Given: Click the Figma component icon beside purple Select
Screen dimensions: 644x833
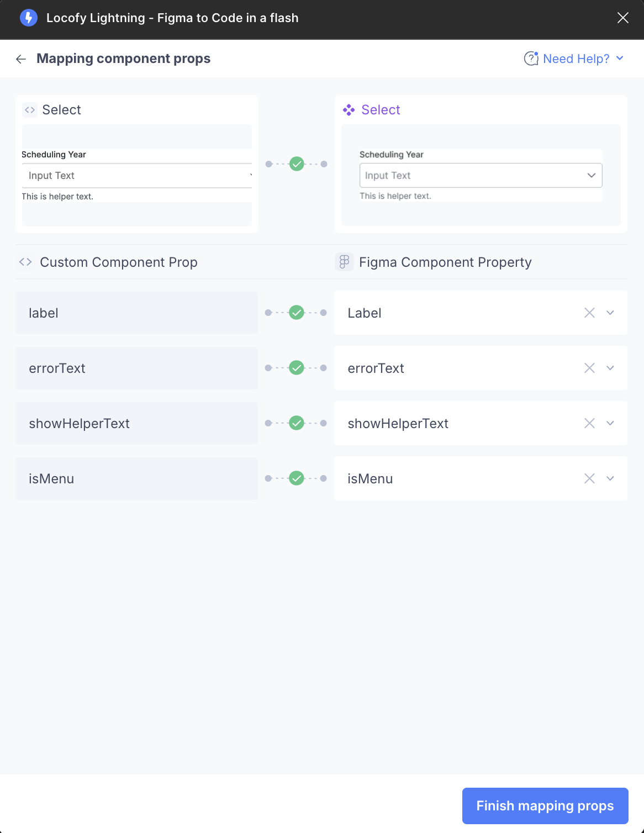Looking at the screenshot, I should [349, 110].
